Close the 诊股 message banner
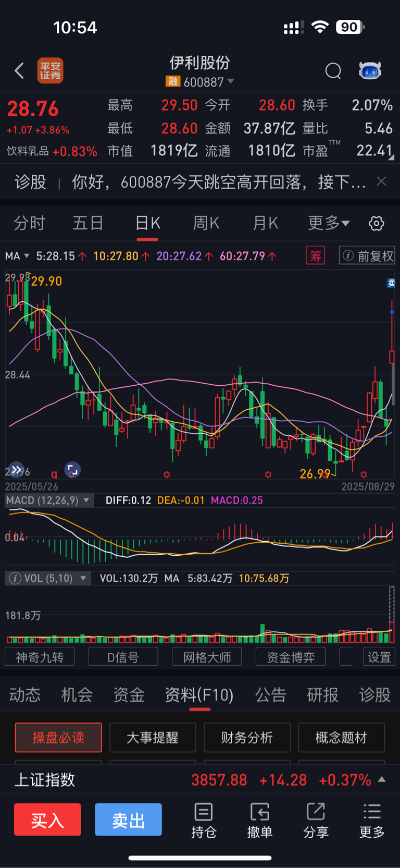The width and height of the screenshot is (400, 868). pos(381,181)
